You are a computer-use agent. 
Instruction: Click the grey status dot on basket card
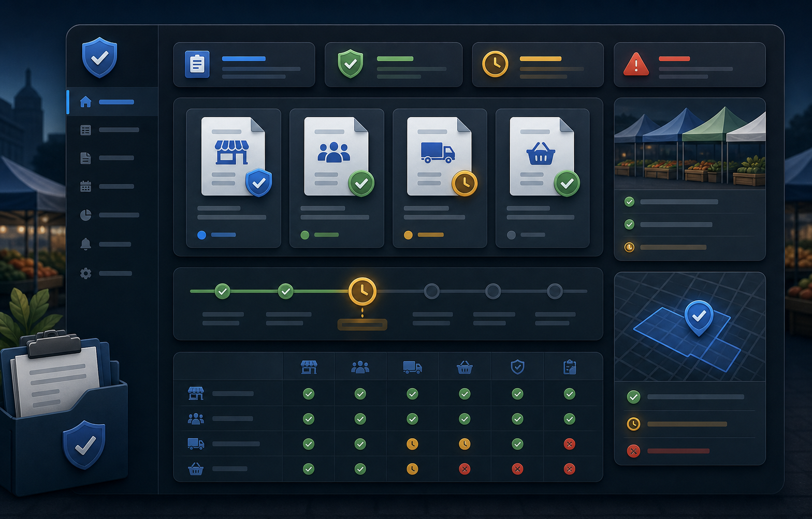tap(511, 235)
